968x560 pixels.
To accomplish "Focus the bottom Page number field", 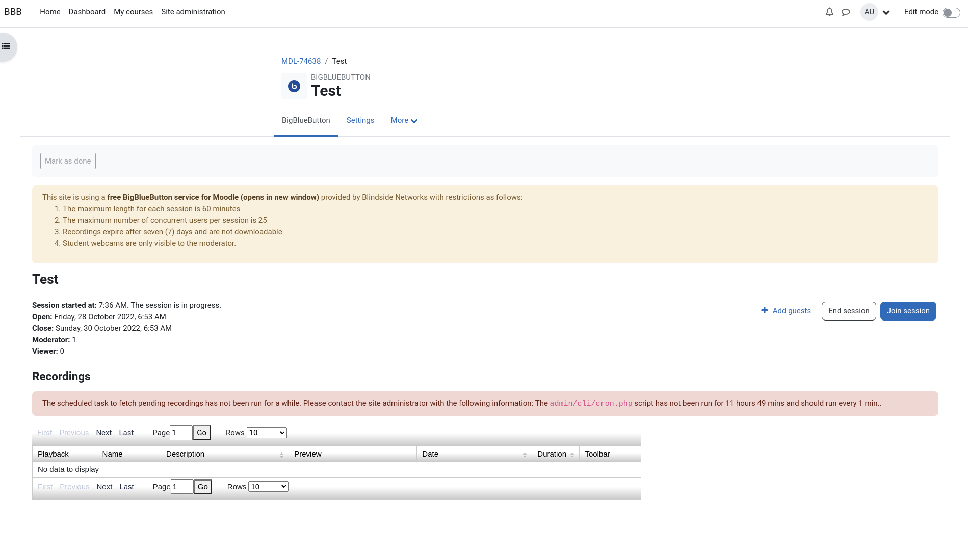I will [x=182, y=487].
